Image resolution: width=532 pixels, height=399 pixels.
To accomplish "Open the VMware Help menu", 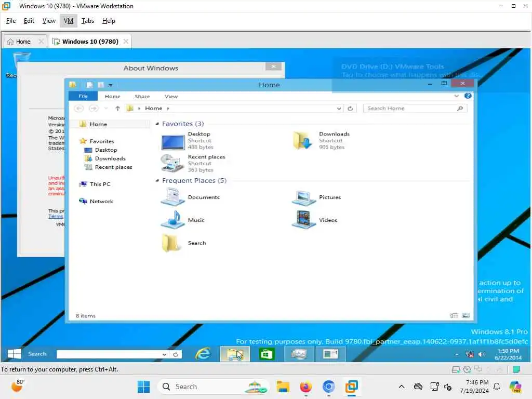I will (109, 21).
